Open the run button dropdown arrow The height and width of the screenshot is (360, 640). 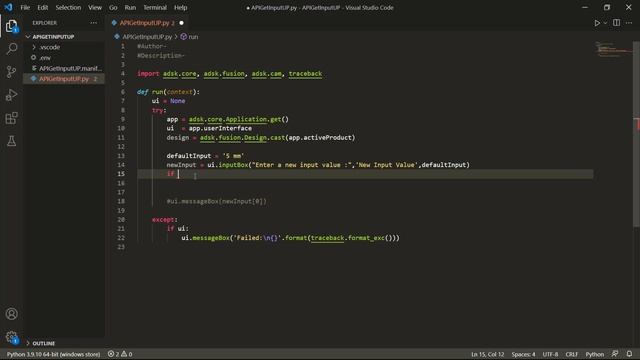click(605, 23)
